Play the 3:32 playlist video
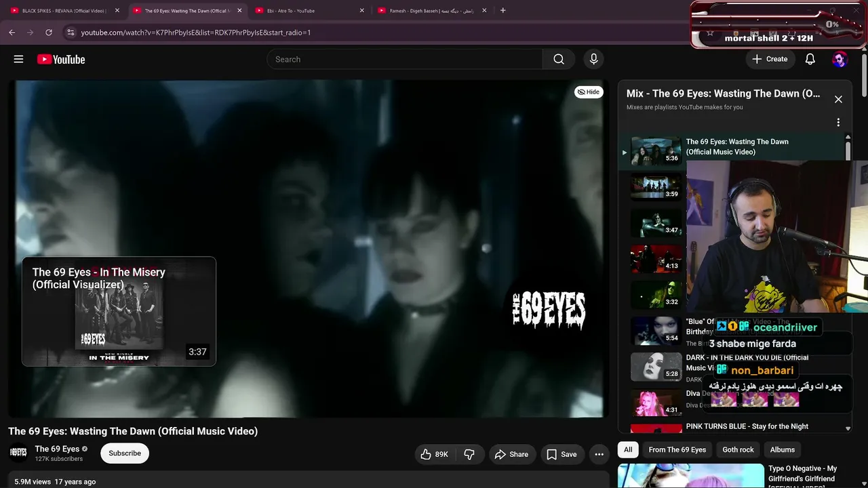Screen dimensions: 868x488 click(x=656, y=295)
